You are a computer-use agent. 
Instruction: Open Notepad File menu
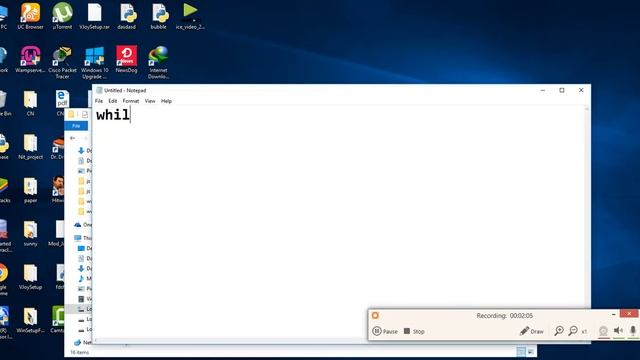[99, 101]
